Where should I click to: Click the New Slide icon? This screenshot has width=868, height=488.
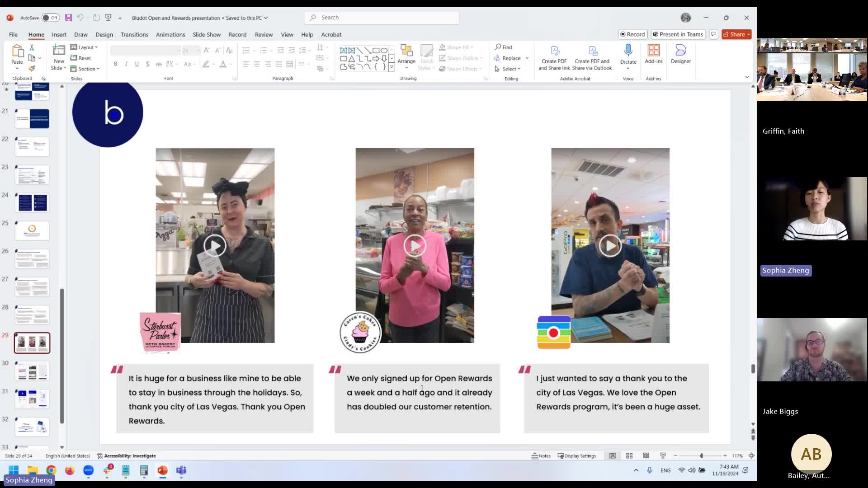point(59,50)
